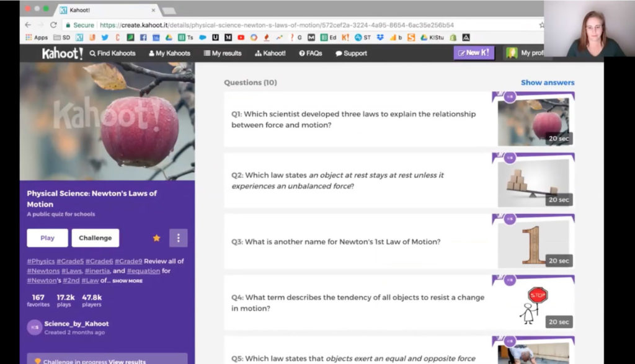This screenshot has width=635, height=364.
Task: Toggle Show answers for the questions
Action: 548,82
